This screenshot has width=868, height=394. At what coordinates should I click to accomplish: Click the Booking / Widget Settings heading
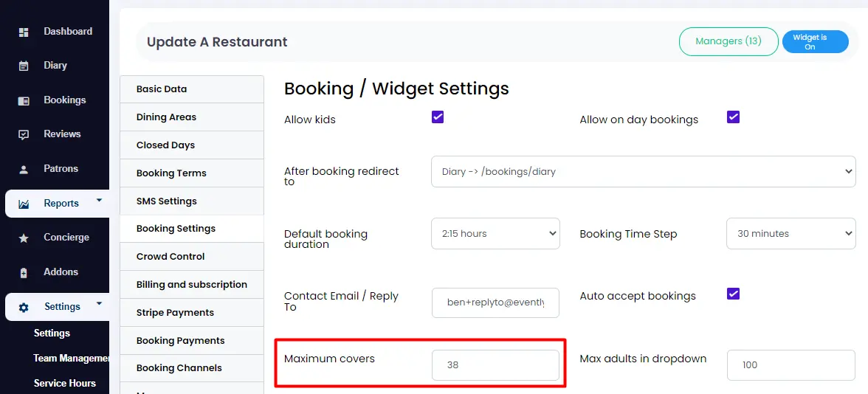pos(396,89)
